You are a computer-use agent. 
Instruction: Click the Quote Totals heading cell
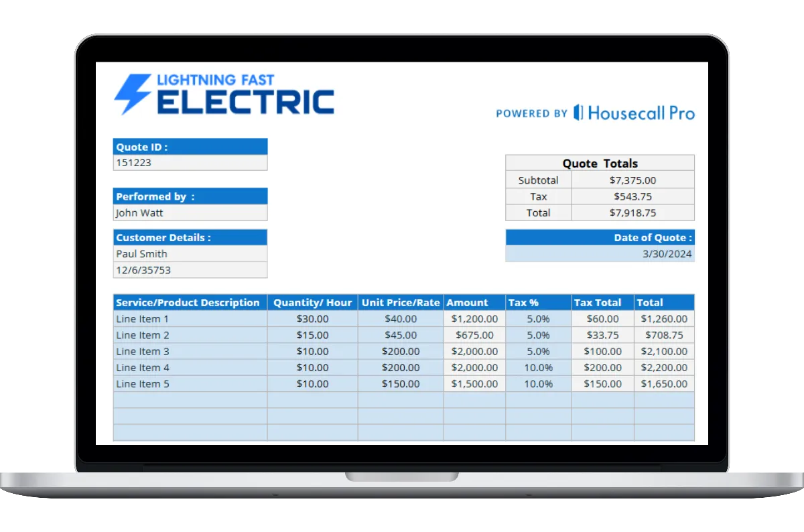point(600,163)
